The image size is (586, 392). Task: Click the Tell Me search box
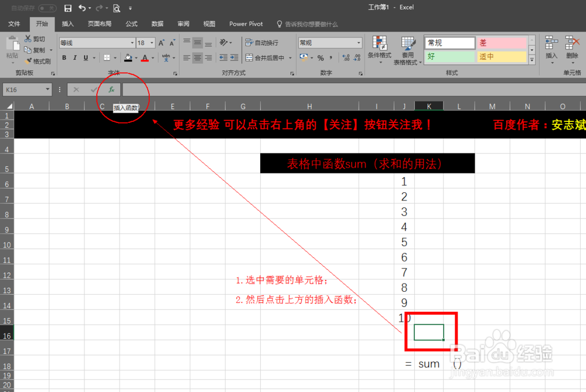tap(307, 24)
